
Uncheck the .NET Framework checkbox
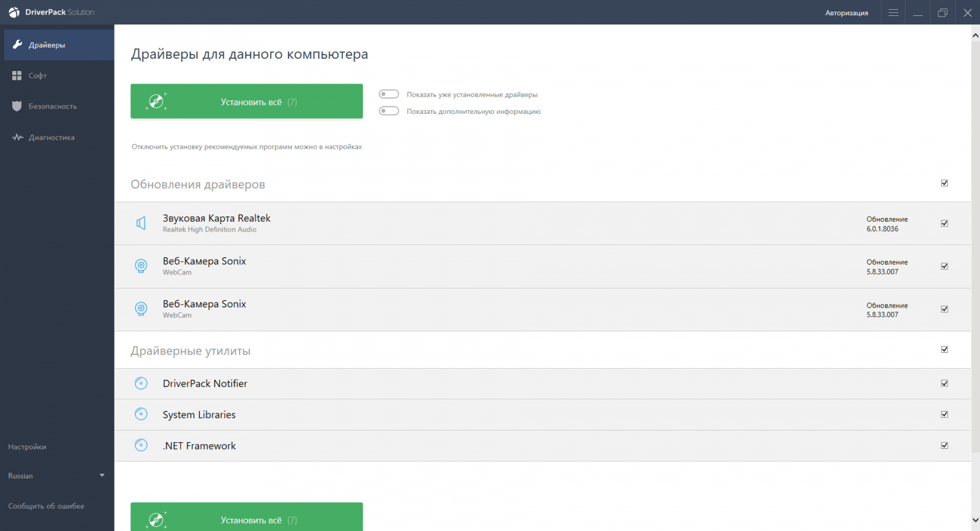point(944,446)
